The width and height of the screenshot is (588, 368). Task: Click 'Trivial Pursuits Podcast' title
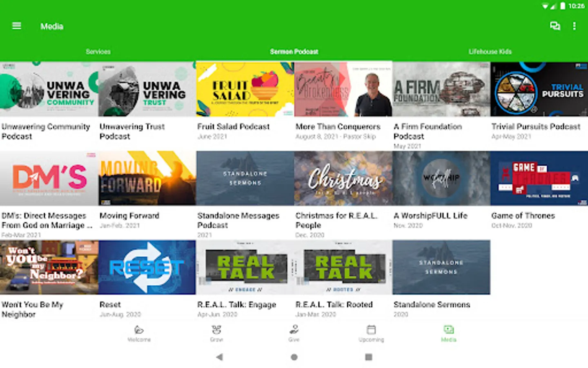coord(536,127)
